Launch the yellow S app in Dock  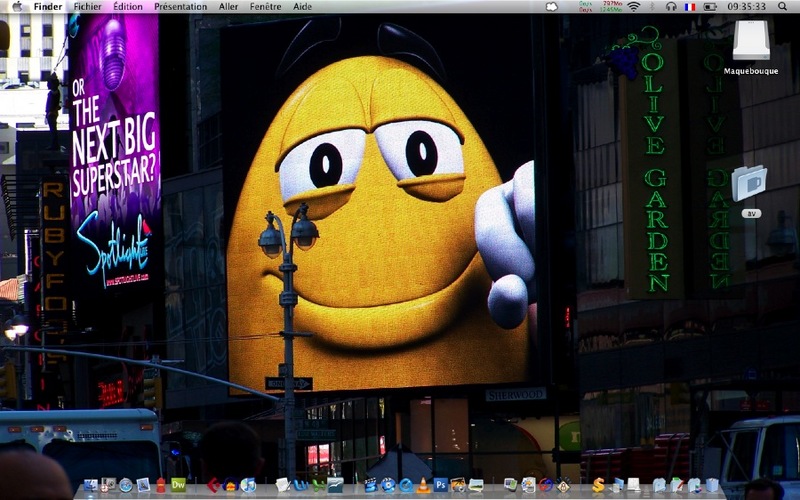point(598,485)
